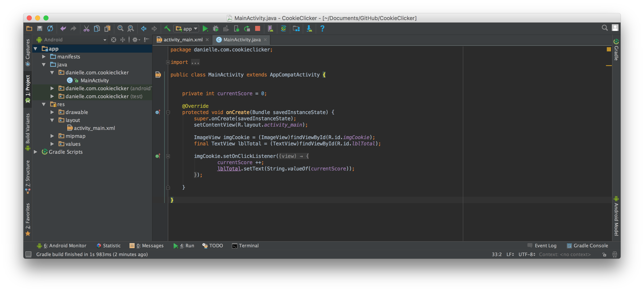The width and height of the screenshot is (644, 292).
Task: Click the Cut scissors icon
Action: (x=86, y=29)
